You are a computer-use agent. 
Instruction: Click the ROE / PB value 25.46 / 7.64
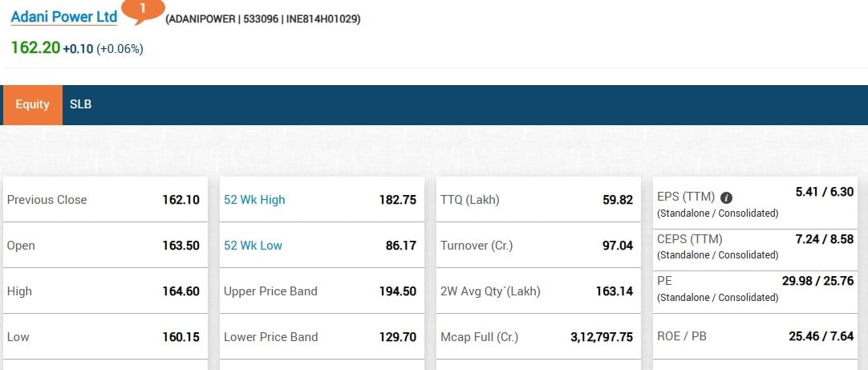[821, 336]
